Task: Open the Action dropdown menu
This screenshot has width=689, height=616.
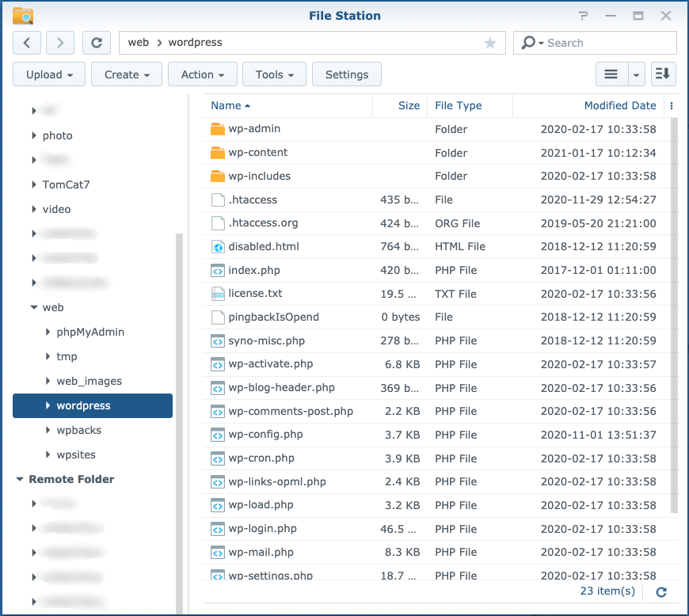Action: tap(203, 74)
